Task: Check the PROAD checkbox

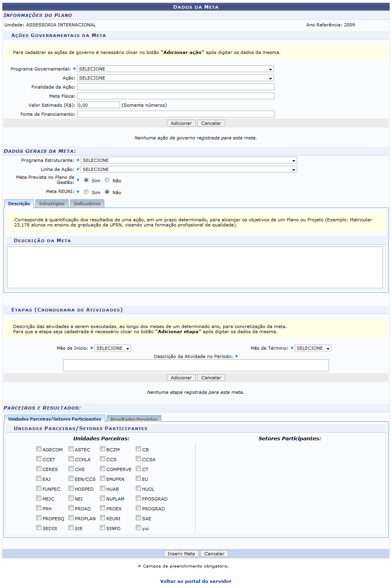Action: click(71, 508)
